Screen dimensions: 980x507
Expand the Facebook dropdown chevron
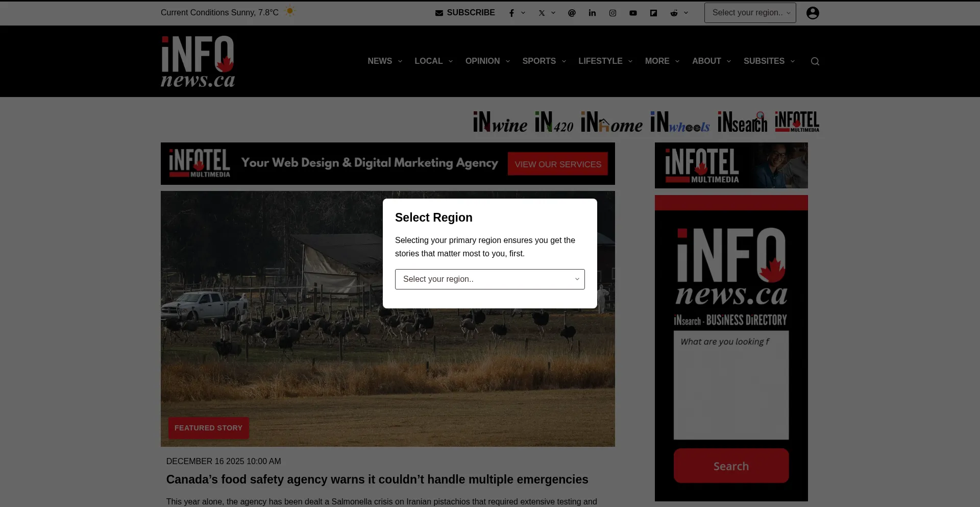[x=523, y=13]
